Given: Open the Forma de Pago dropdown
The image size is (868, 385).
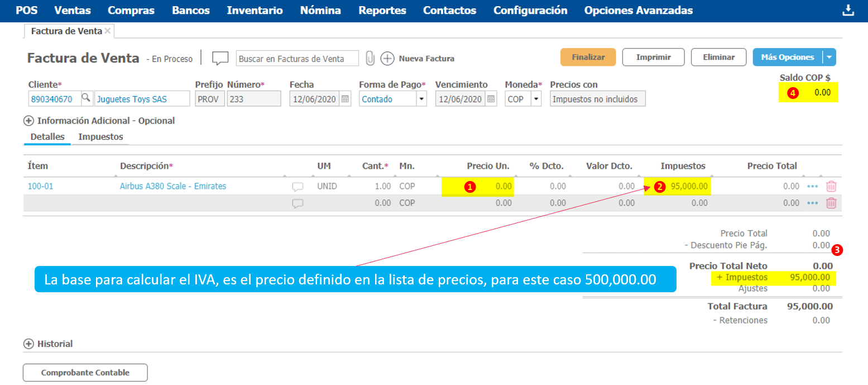Looking at the screenshot, I should click(421, 99).
